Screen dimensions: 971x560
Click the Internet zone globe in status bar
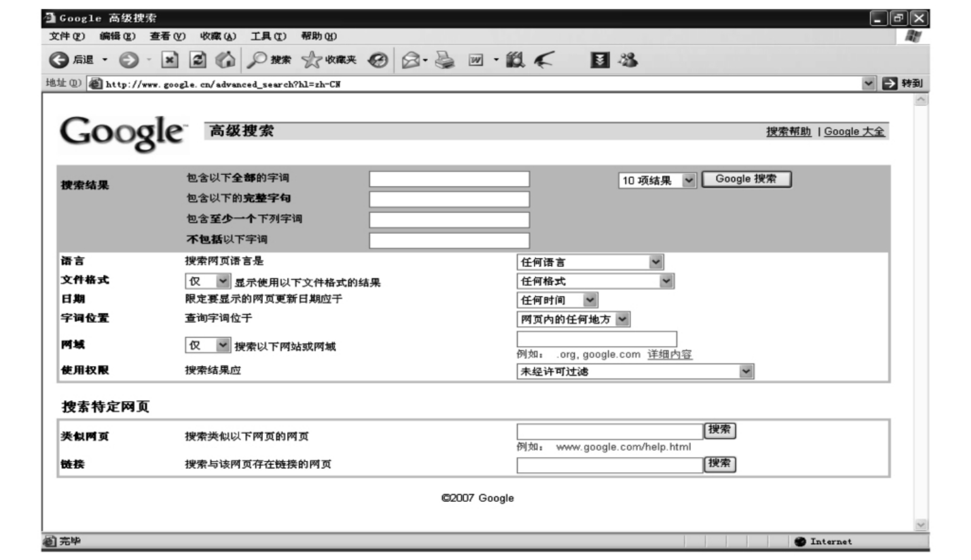(x=800, y=542)
